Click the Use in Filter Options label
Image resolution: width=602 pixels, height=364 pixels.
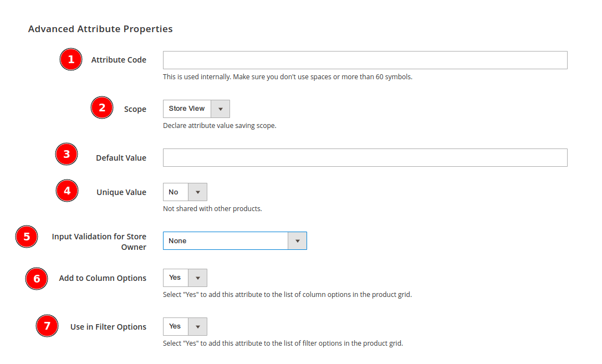(108, 327)
